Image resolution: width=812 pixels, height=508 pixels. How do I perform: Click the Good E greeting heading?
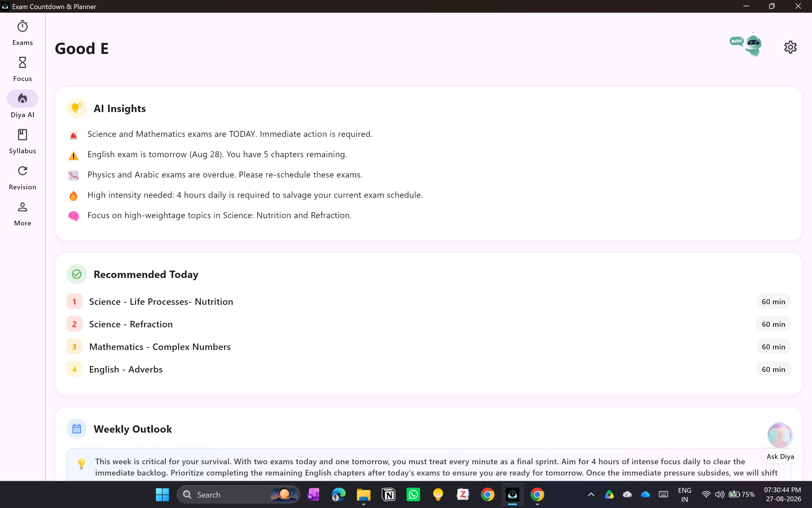coord(81,48)
